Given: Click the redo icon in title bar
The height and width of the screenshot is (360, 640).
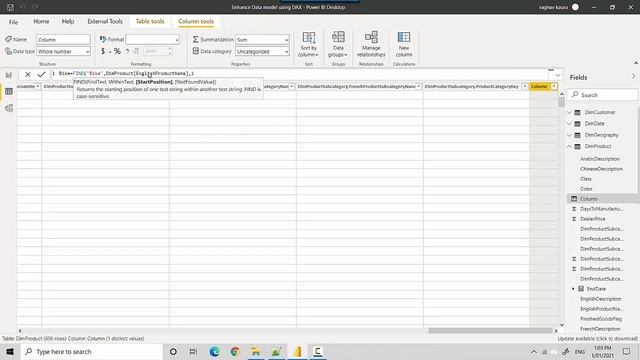Looking at the screenshot, I should (x=36, y=7).
